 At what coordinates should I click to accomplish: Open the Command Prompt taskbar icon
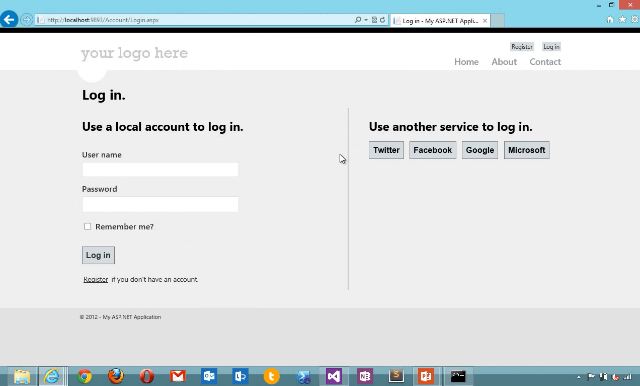pos(458,376)
